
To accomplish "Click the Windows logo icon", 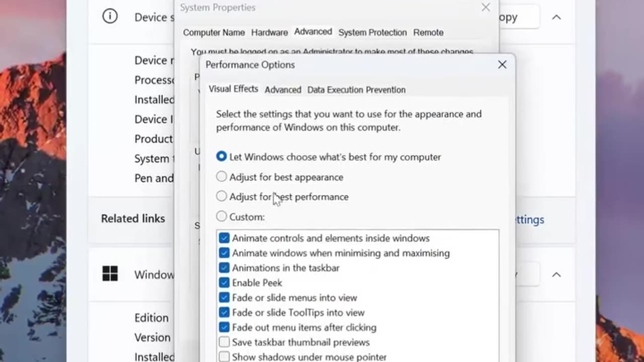I will pyautogui.click(x=110, y=274).
